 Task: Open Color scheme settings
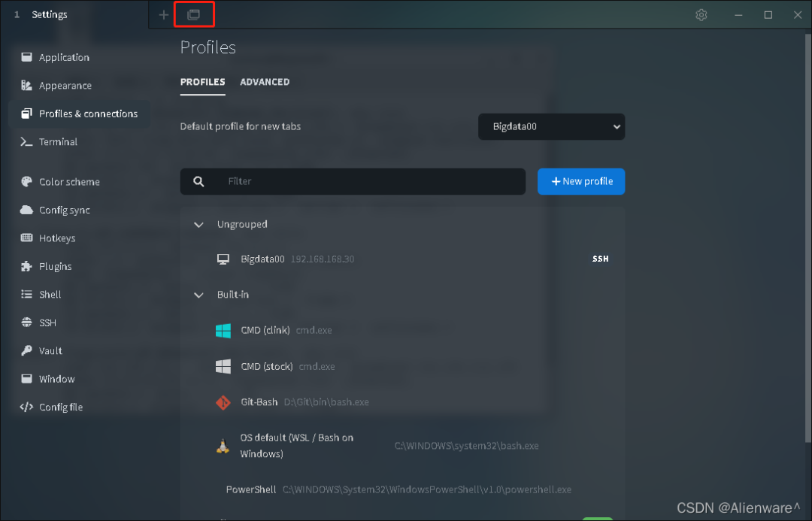pos(79,182)
